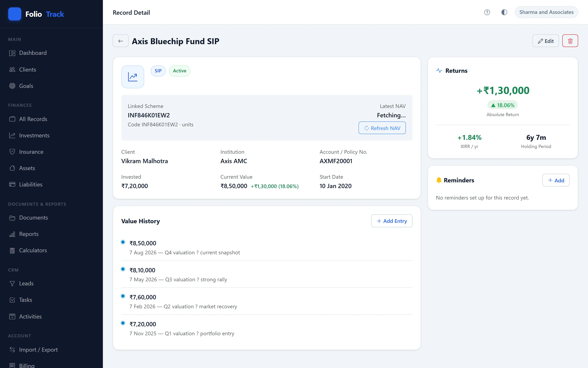Click the Liabilities card icon
The height and width of the screenshot is (368, 588).
click(x=12, y=184)
